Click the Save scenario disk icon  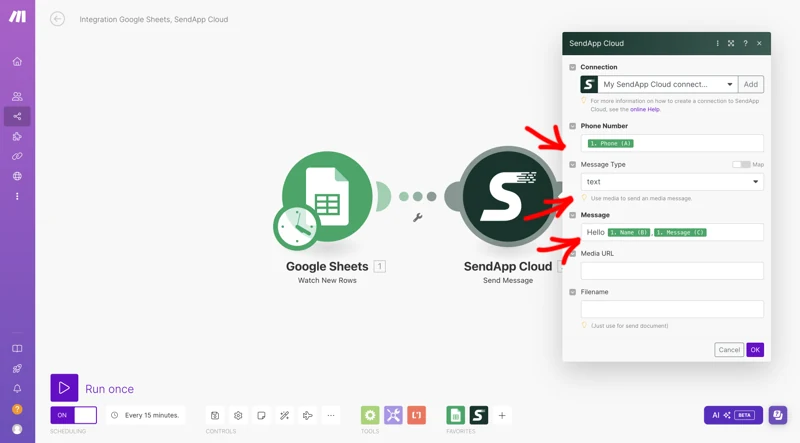click(x=215, y=415)
